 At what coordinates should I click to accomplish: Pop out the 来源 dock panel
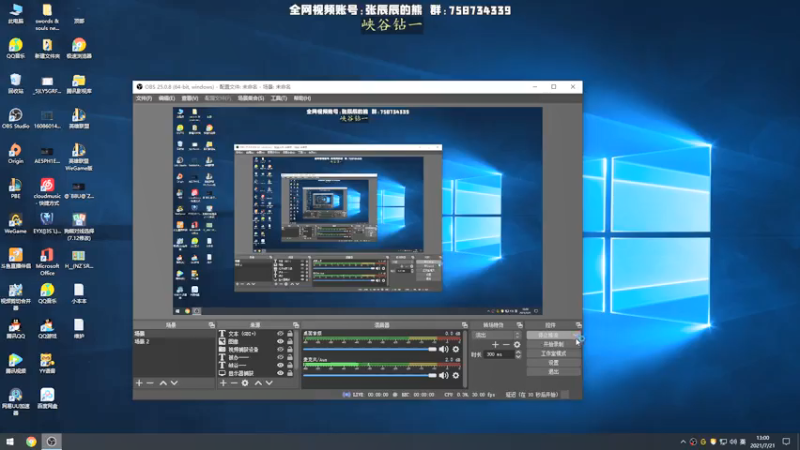coord(296,325)
